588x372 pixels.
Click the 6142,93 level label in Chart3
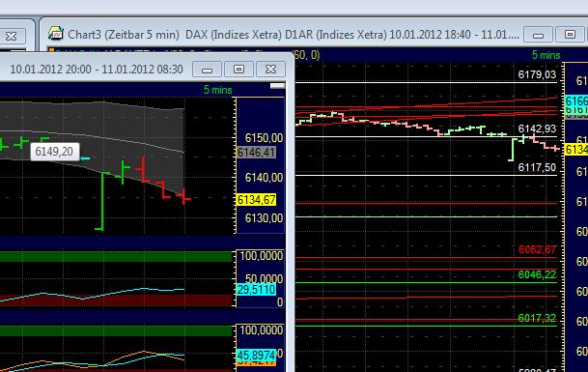[537, 129]
